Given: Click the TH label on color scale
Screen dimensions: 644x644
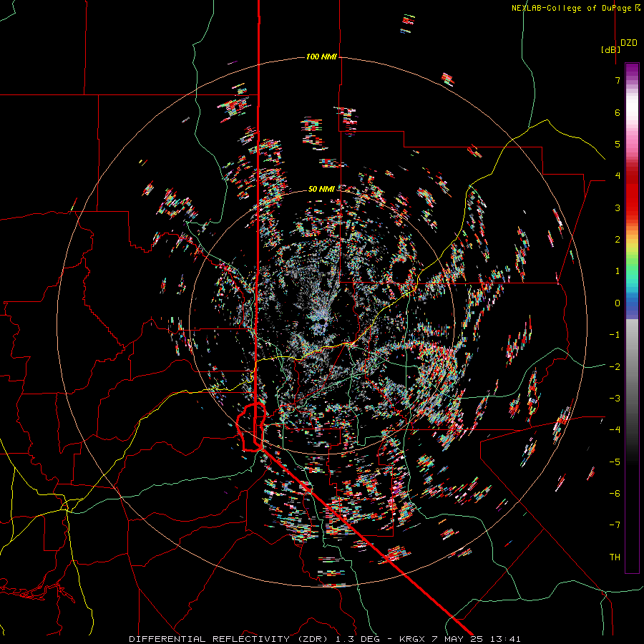Looking at the screenshot, I should pyautogui.click(x=615, y=557).
